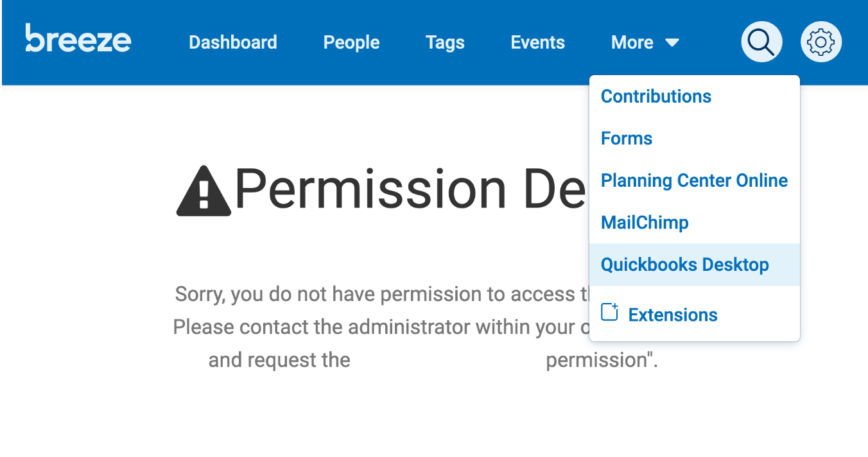Click the Permission Denied heading
The width and height of the screenshot is (868, 457).
pyautogui.click(x=411, y=189)
